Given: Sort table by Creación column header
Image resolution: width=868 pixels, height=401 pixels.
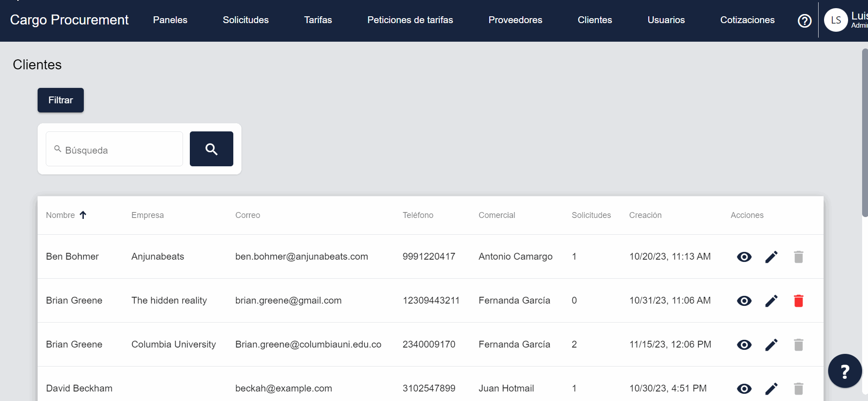Looking at the screenshot, I should coord(645,215).
